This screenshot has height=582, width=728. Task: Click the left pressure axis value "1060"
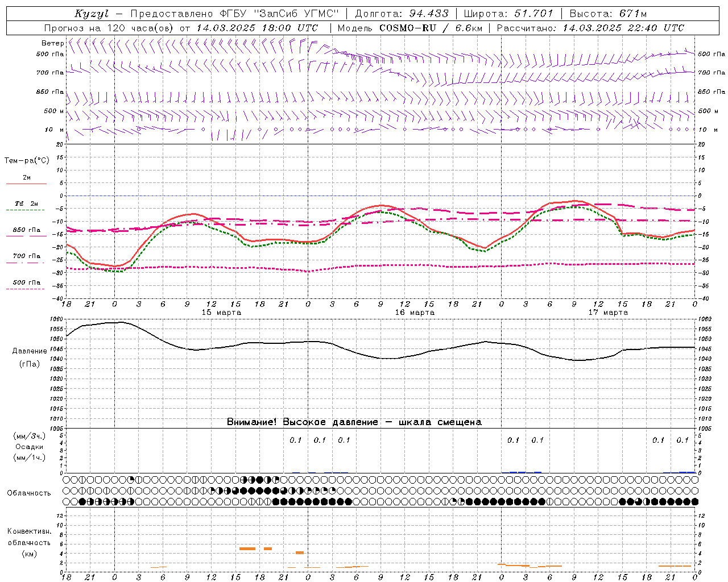click(x=56, y=319)
